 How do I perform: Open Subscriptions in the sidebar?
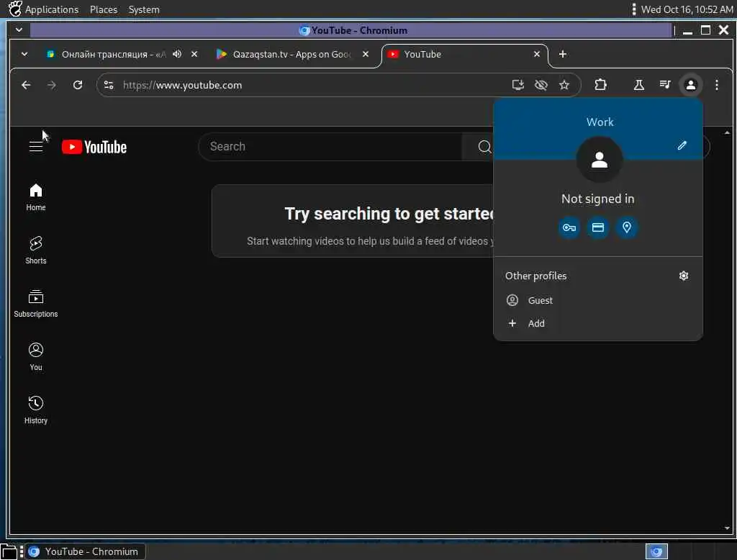point(36,304)
